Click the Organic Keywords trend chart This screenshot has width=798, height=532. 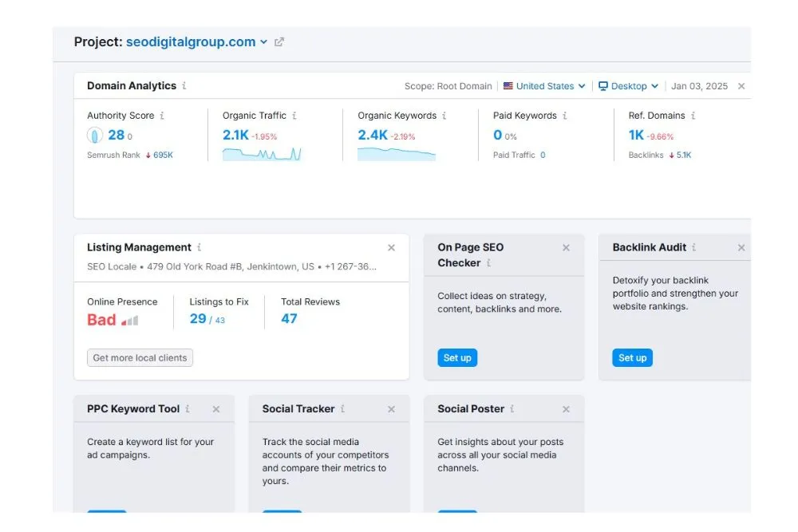[397, 154]
